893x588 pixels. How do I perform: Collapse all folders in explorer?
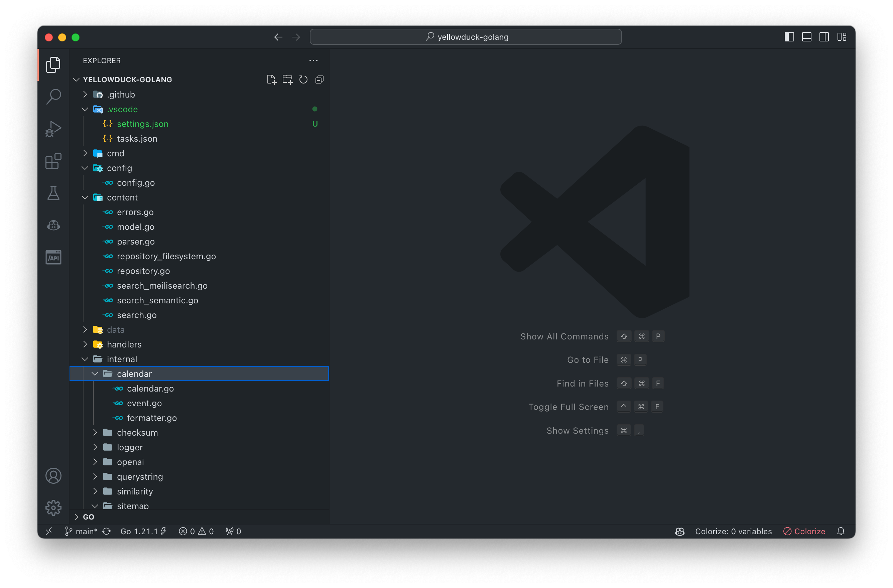pos(319,80)
